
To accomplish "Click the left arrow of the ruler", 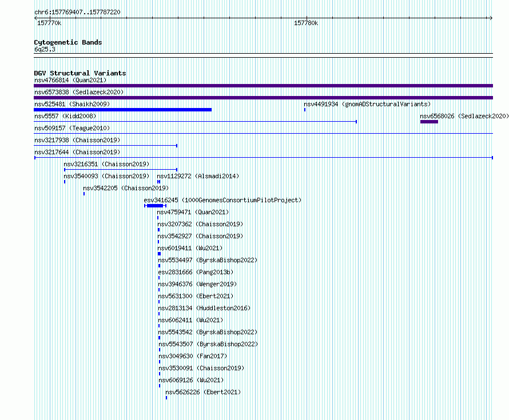I will pyautogui.click(x=35, y=18).
